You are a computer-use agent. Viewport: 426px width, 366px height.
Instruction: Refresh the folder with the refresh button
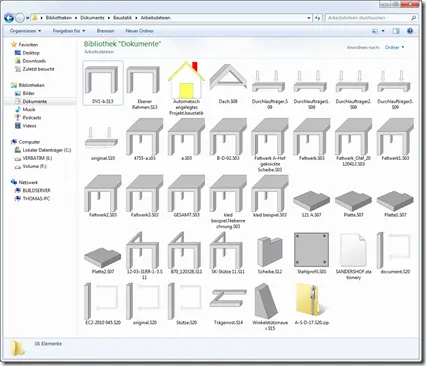coord(317,18)
